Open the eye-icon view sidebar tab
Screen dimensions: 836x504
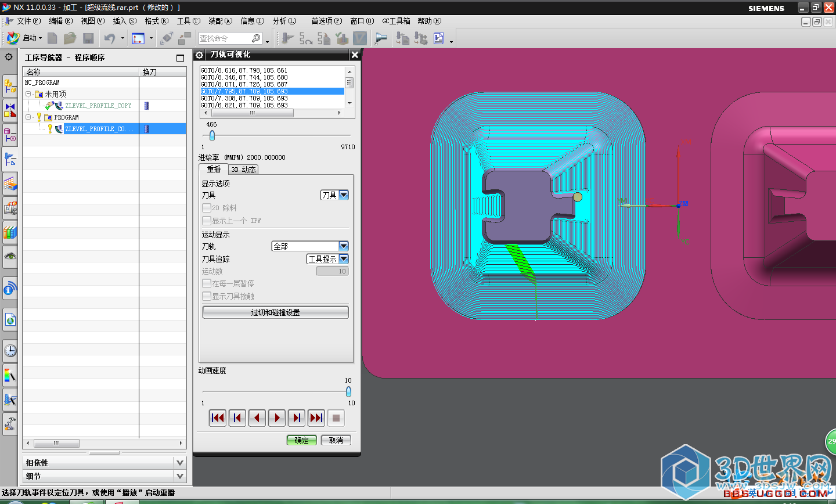coord(10,257)
